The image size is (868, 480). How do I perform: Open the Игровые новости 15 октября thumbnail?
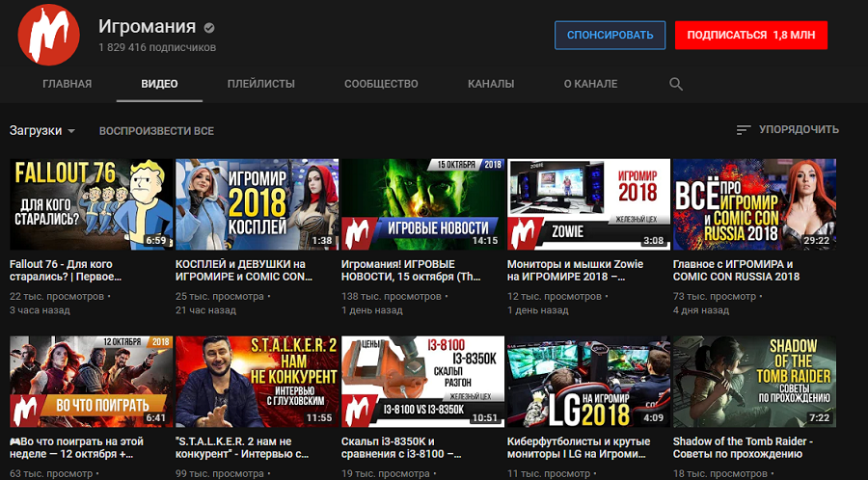tap(423, 204)
